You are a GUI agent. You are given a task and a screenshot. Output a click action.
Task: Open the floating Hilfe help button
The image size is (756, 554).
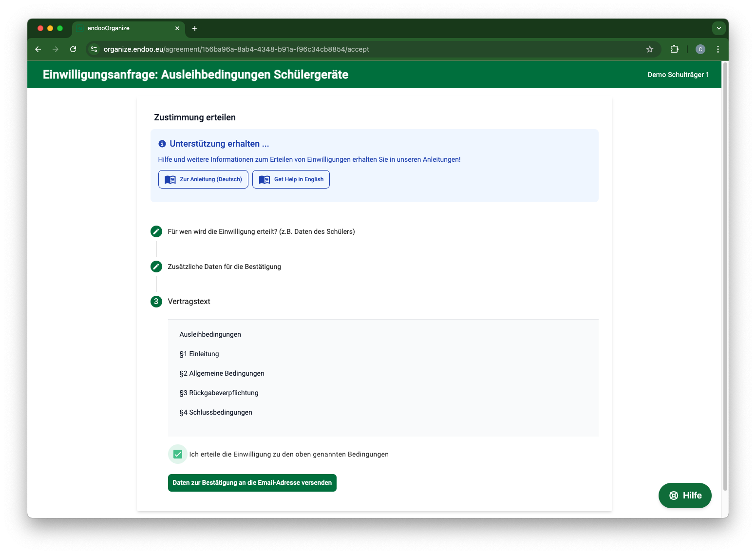[x=684, y=496]
